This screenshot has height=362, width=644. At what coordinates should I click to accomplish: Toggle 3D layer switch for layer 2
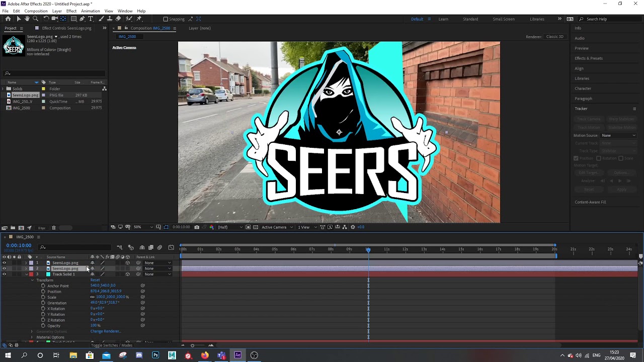tap(128, 268)
